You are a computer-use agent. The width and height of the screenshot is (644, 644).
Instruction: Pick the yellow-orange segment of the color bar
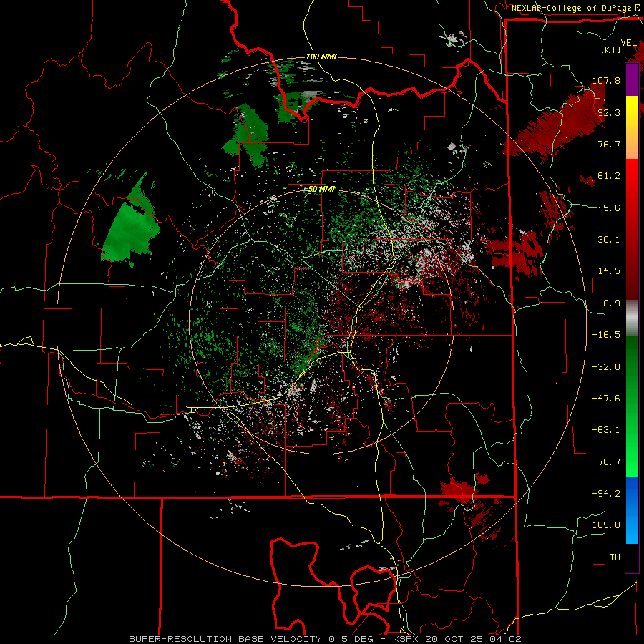(632, 127)
